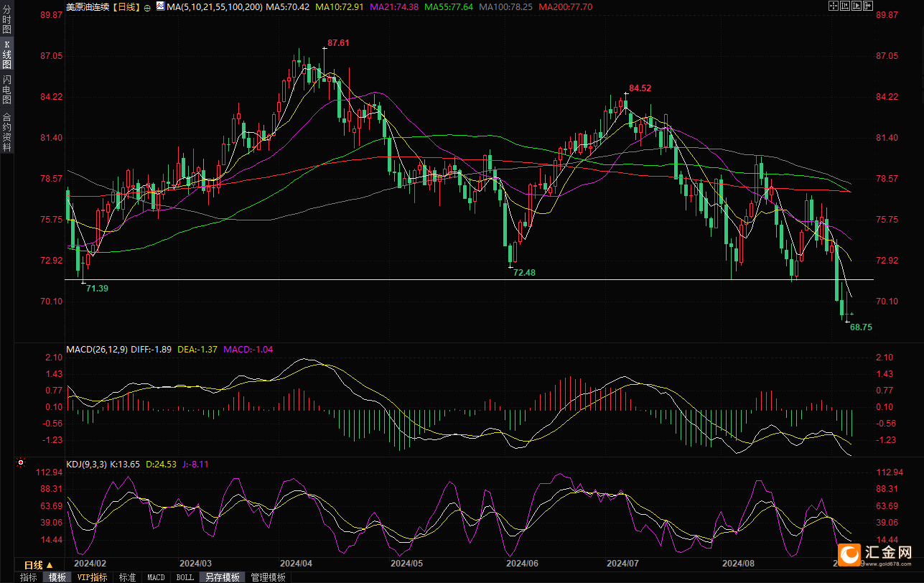Click the J:-8.11 value
This screenshot has width=924, height=583.
195,465
